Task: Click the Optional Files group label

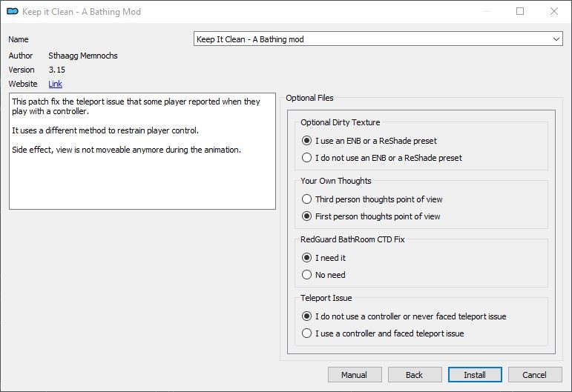Action: (x=309, y=98)
